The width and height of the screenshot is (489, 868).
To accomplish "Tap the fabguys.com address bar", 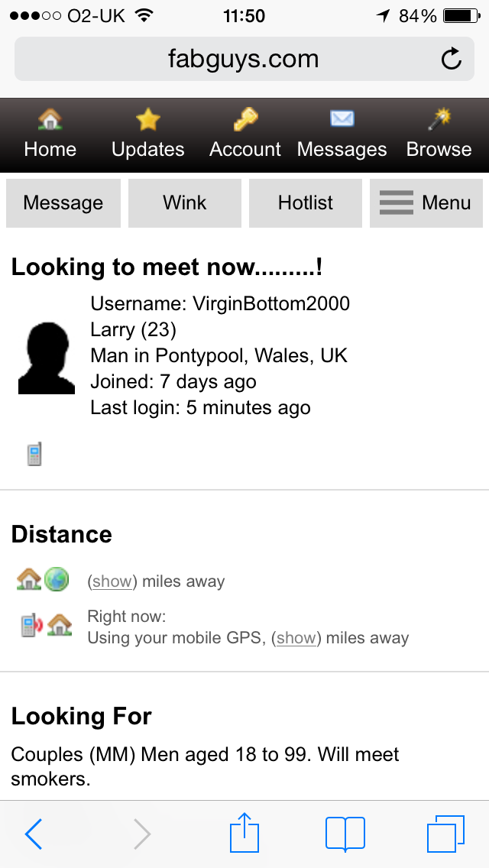I will [244, 59].
